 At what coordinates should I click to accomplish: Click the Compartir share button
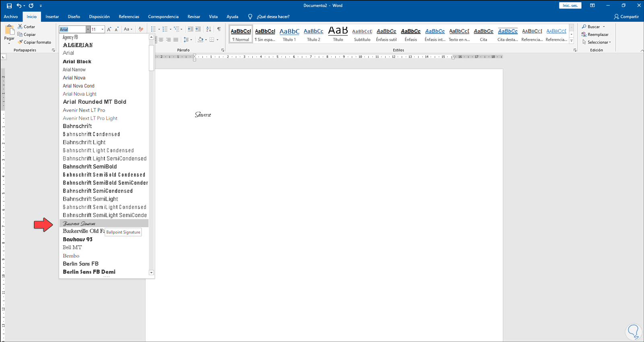pyautogui.click(x=626, y=17)
